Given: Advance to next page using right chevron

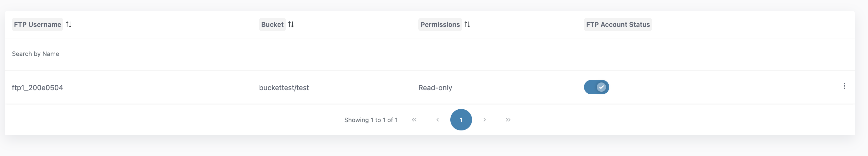Looking at the screenshot, I should tap(485, 120).
